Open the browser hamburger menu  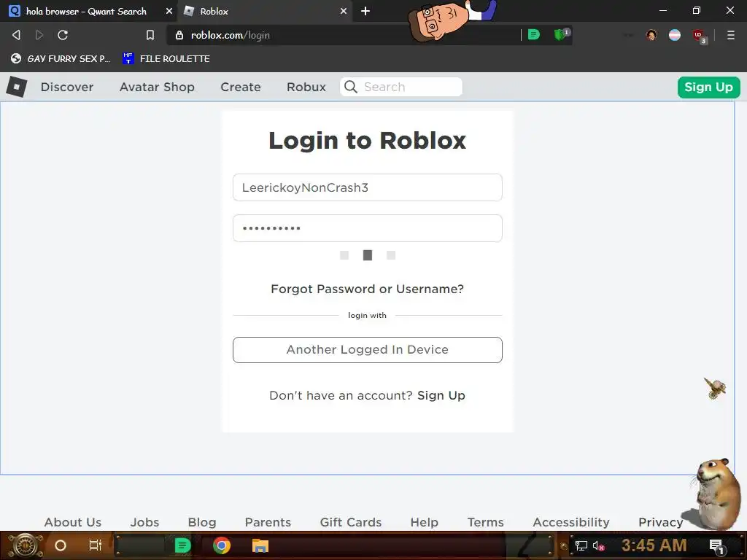tap(731, 35)
